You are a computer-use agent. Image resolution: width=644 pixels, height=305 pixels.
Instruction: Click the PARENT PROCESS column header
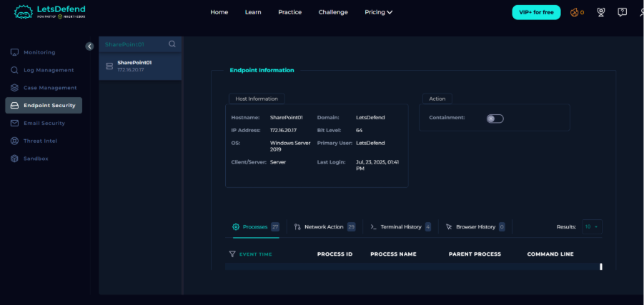pyautogui.click(x=475, y=254)
